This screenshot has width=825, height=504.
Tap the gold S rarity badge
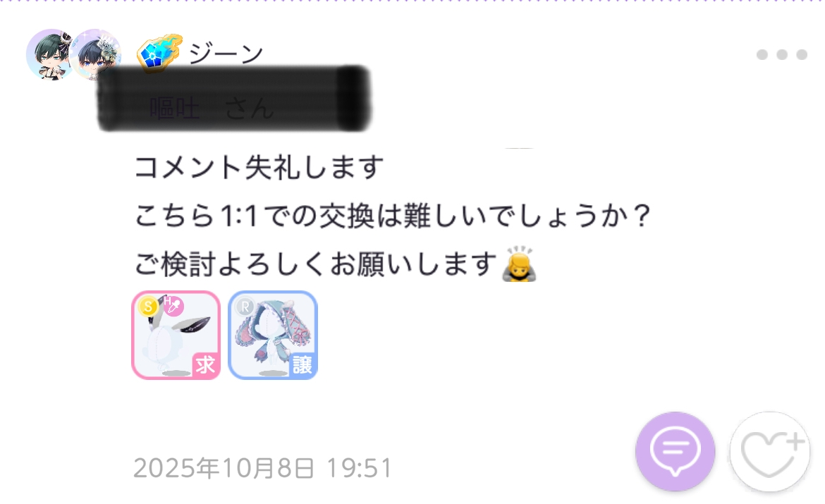tap(148, 306)
